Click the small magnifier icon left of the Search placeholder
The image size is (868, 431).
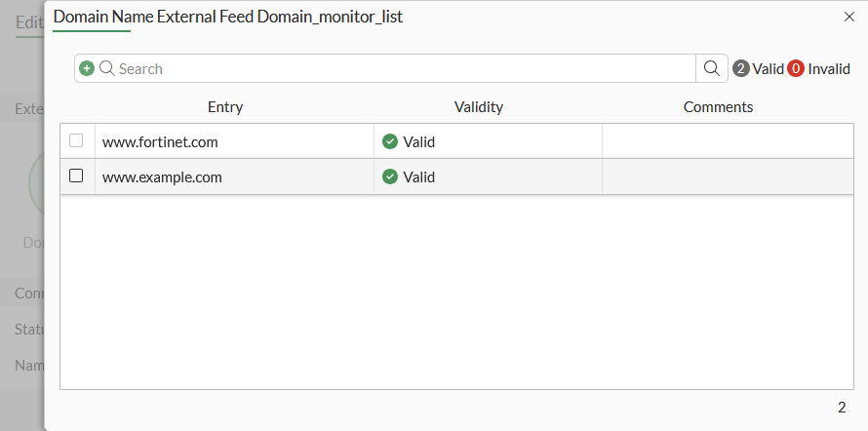pyautogui.click(x=106, y=68)
